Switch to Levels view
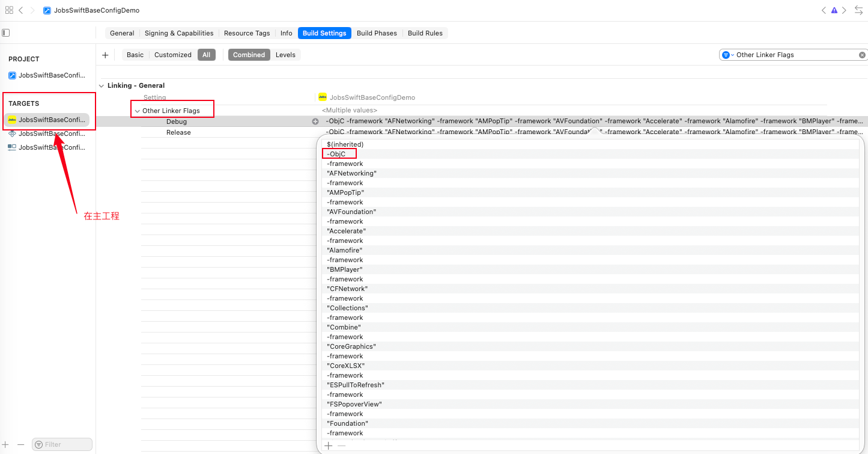 click(x=285, y=55)
